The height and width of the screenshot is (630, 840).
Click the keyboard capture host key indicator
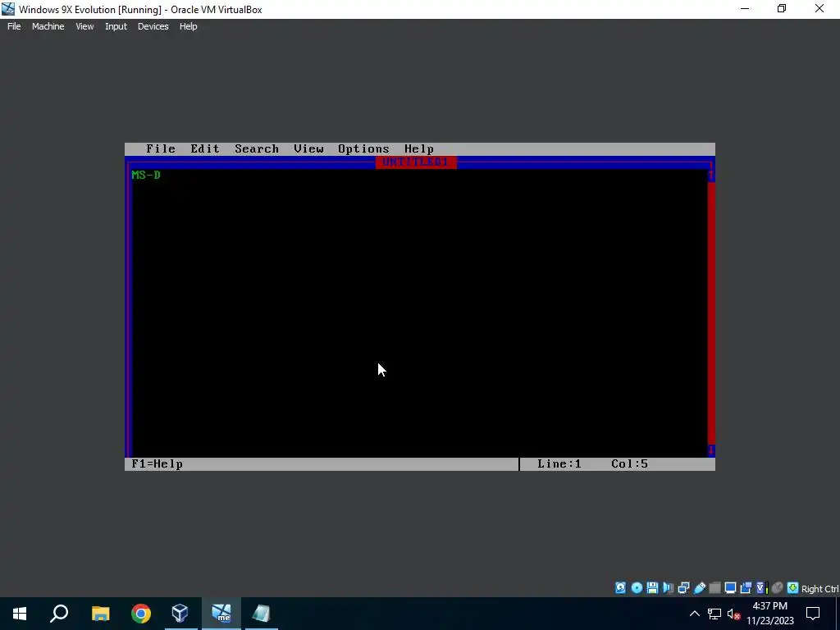pyautogui.click(x=793, y=588)
